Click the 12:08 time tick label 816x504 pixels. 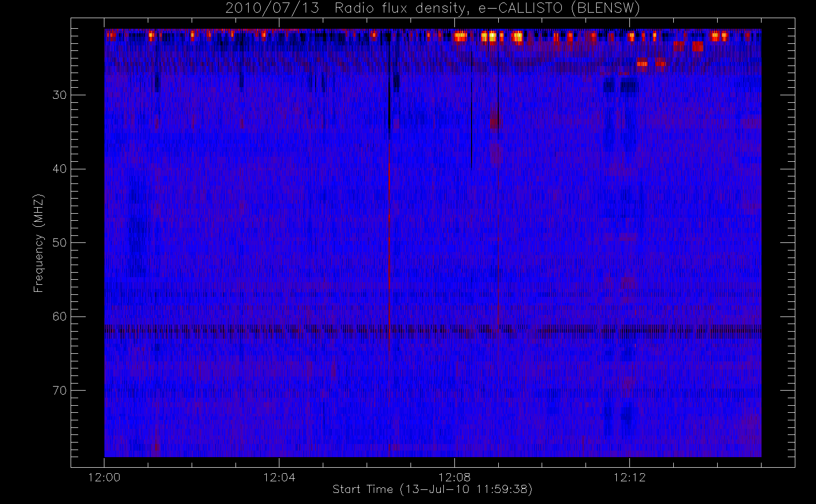click(454, 477)
